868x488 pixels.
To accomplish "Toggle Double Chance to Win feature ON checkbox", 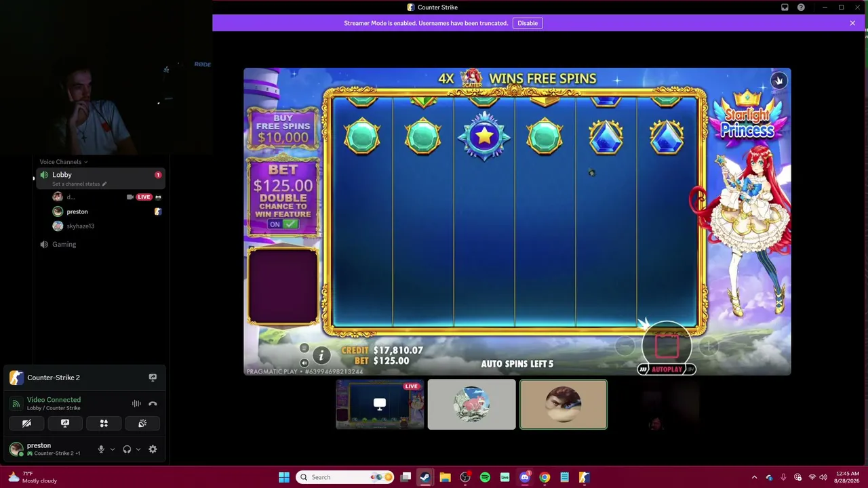I will (283, 224).
